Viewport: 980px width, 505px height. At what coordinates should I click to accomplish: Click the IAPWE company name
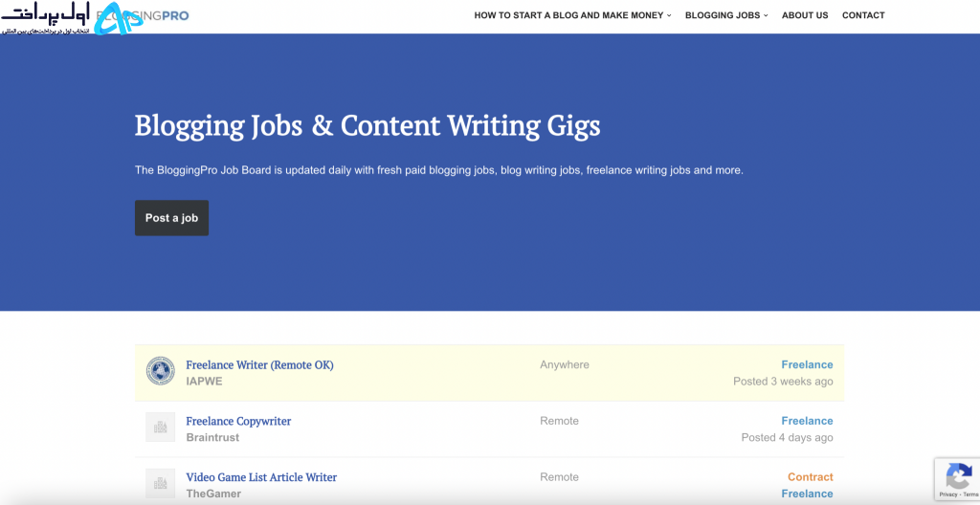tap(205, 382)
